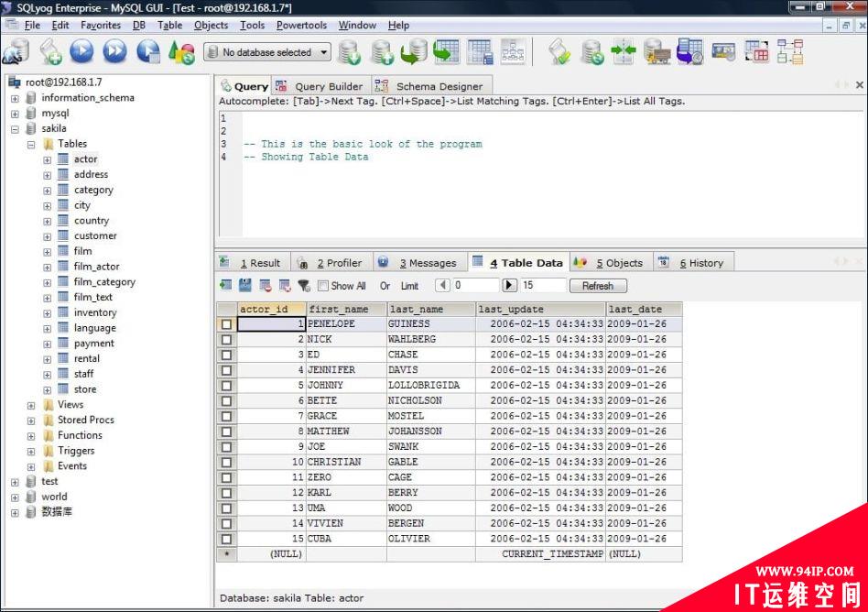Click the database icon with green plus badge
Image resolution: width=868 pixels, height=612 pixels.
(x=382, y=52)
